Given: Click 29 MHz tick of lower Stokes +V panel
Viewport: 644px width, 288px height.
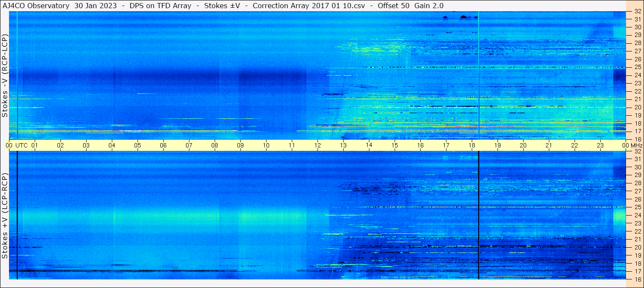Looking at the screenshot, I should click(637, 175).
